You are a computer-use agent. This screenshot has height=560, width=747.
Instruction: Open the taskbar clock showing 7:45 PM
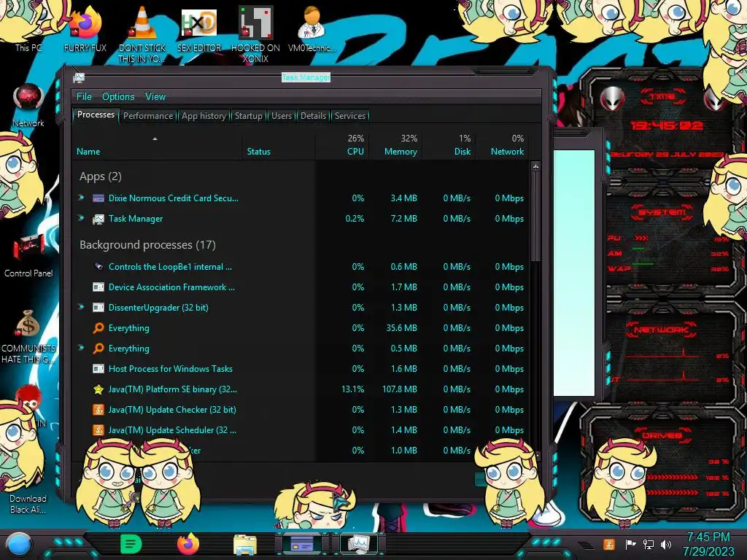[708, 544]
